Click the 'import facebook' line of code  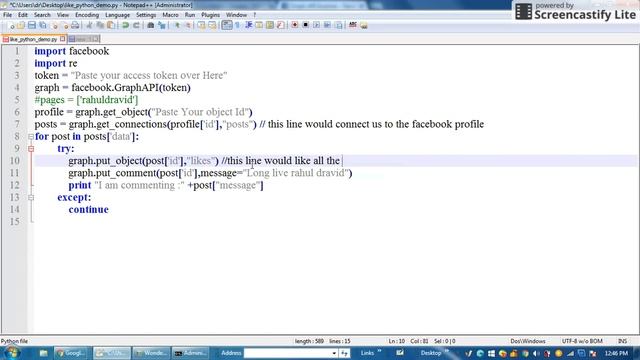[x=72, y=51]
